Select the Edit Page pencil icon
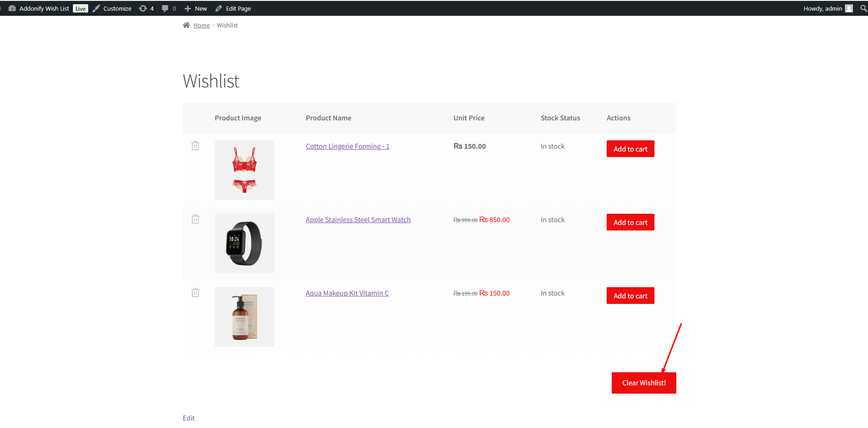This screenshot has width=868, height=428. 218,8
